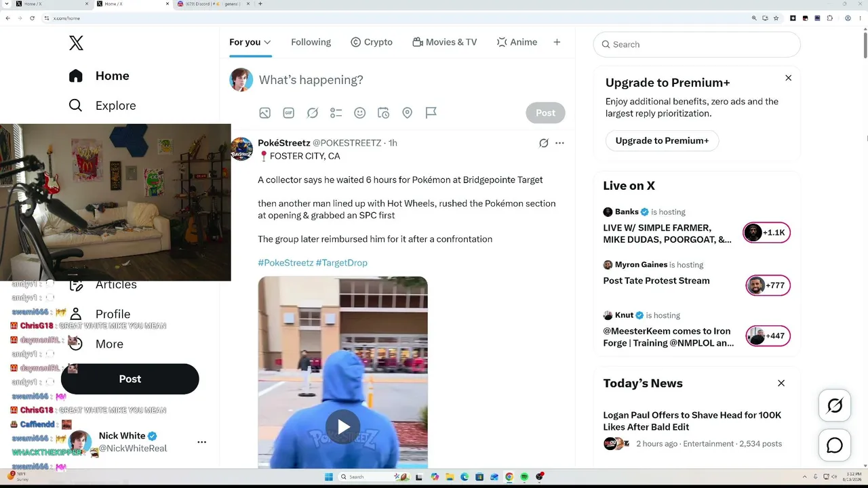
Task: Open the Anime tab
Action: (517, 42)
